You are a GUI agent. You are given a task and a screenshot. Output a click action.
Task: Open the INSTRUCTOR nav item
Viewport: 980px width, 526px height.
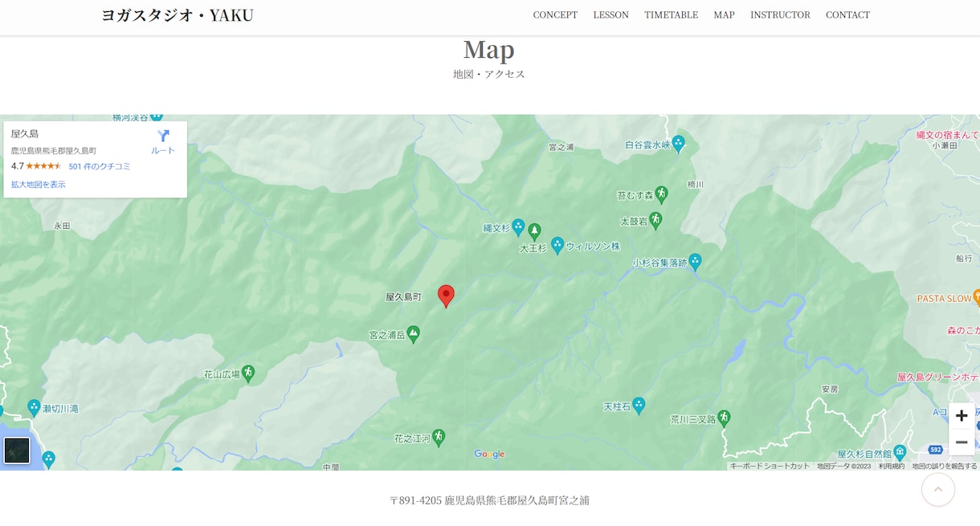780,15
